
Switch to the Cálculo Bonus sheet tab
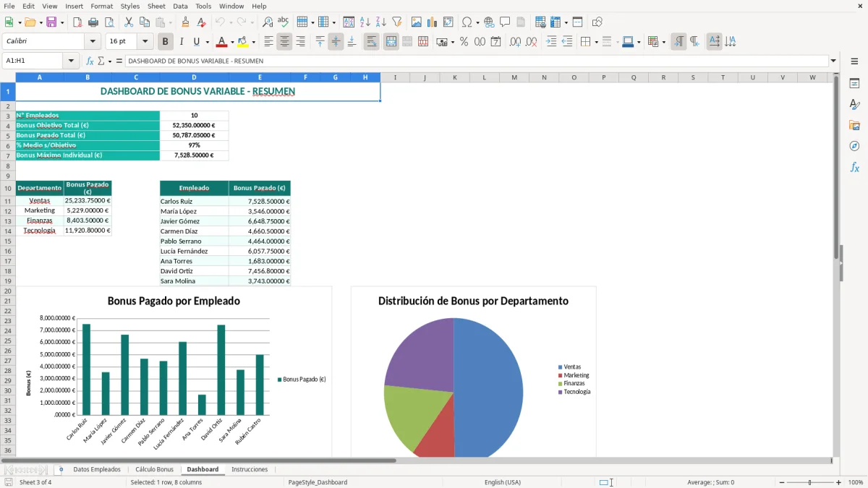pyautogui.click(x=154, y=469)
